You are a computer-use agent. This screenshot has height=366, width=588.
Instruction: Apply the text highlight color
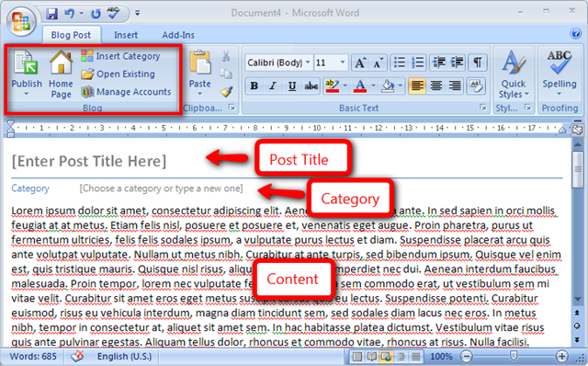click(332, 86)
